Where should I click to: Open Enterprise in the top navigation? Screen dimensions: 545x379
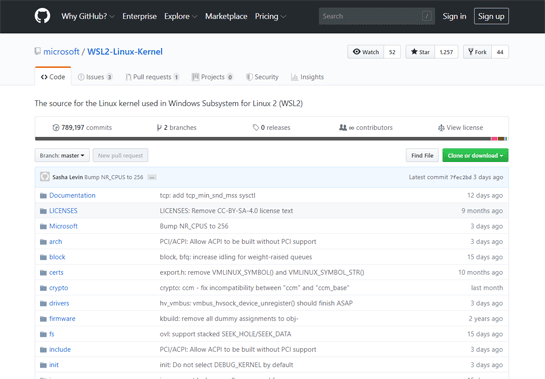[139, 16]
